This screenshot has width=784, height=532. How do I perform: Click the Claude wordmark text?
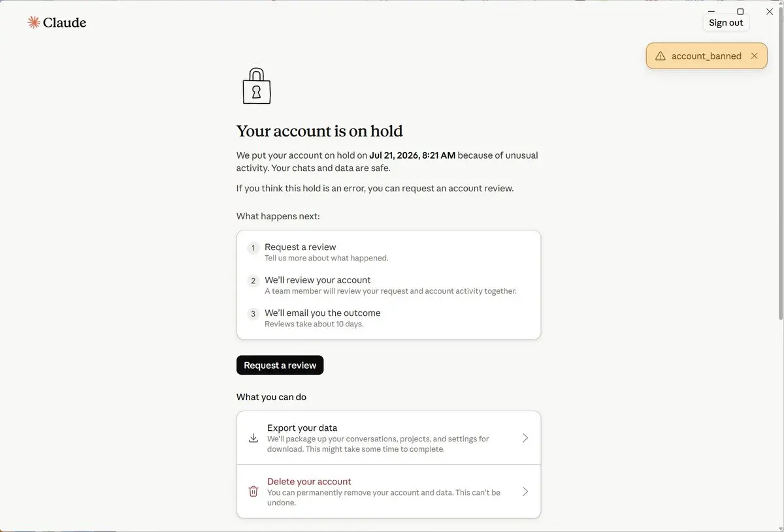(x=65, y=22)
